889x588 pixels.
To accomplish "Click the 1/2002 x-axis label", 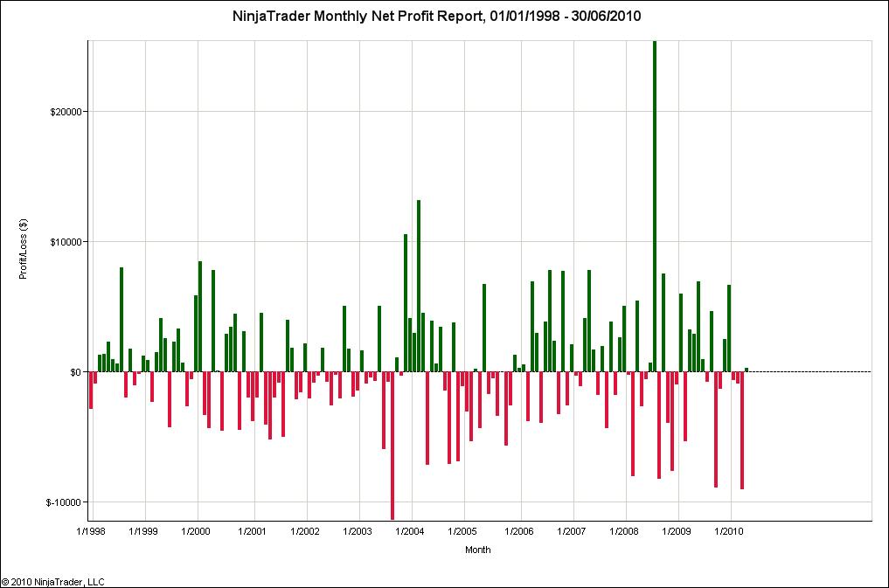I will (304, 531).
